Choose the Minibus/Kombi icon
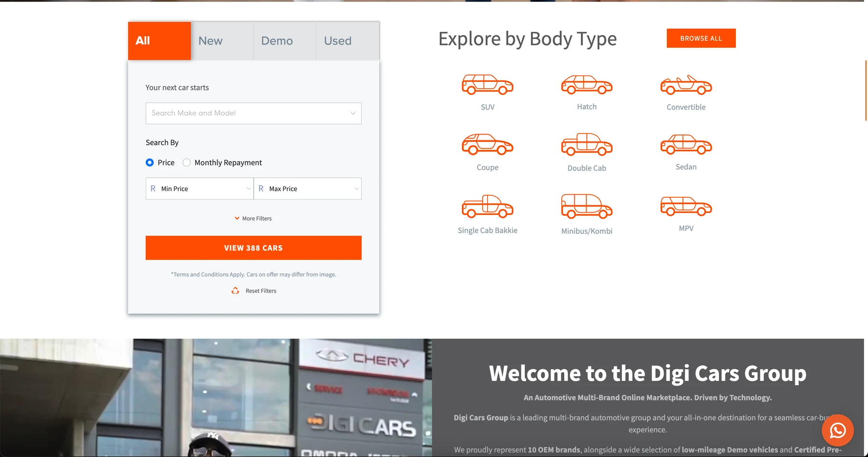868x457 pixels. [x=587, y=206]
